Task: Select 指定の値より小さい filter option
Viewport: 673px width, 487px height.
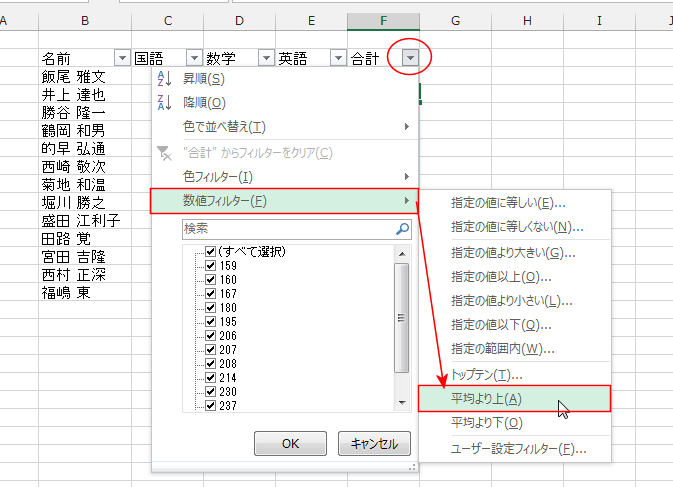Action: [515, 301]
